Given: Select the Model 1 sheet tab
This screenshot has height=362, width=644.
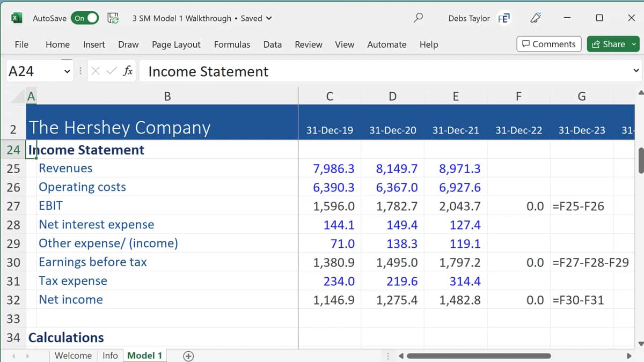Looking at the screenshot, I should (145, 356).
